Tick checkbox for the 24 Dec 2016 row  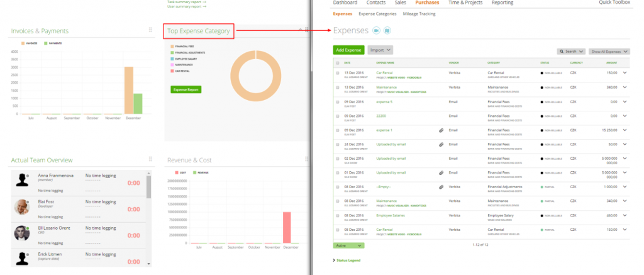pyautogui.click(x=338, y=145)
